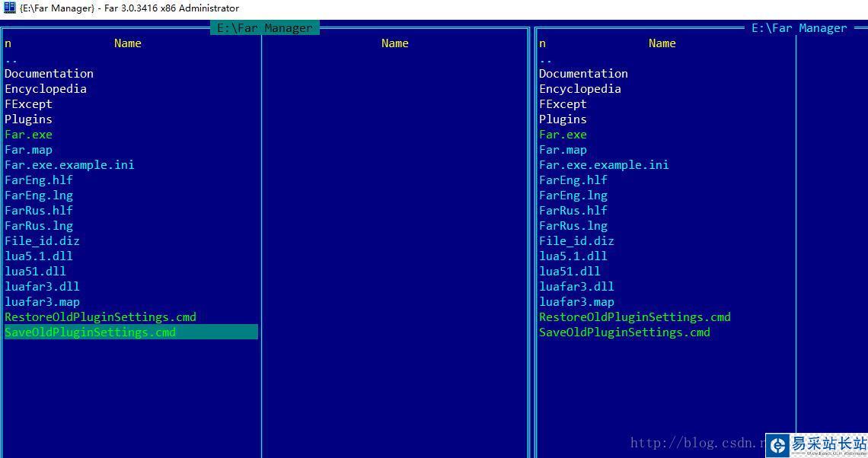868x458 pixels.
Task: Select FarEng.hlf in right panel
Action: point(573,180)
